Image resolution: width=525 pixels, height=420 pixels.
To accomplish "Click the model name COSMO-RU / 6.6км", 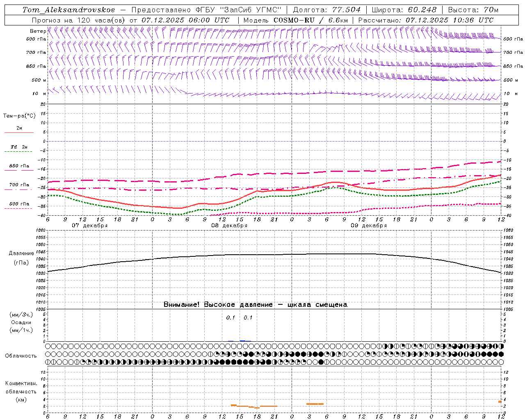I will [x=311, y=20].
